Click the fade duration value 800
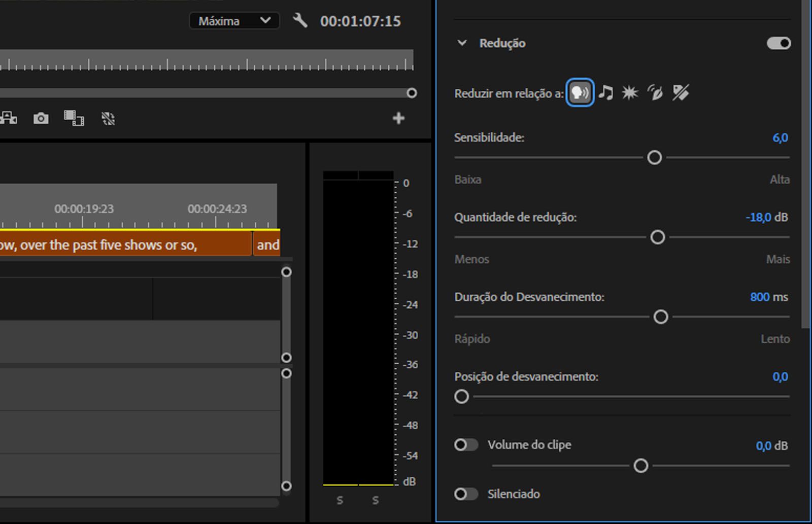The width and height of the screenshot is (812, 524). (760, 297)
